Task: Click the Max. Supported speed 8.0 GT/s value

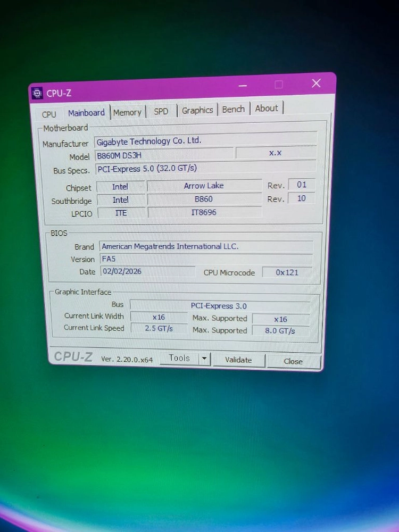Action: [x=280, y=331]
